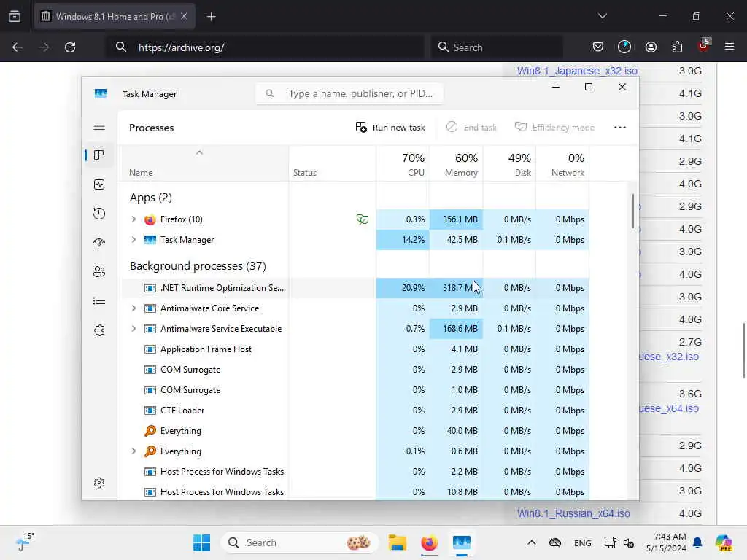Image resolution: width=747 pixels, height=560 pixels.
Task: Click the Run new task button
Action: (390, 127)
